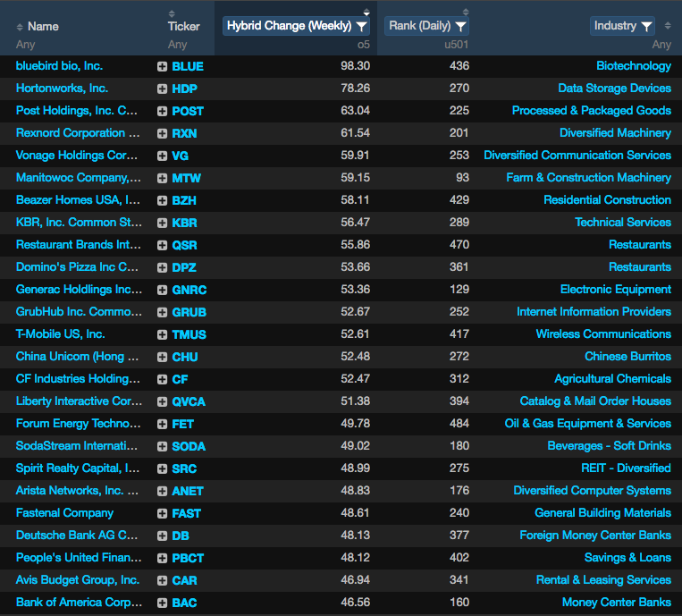
Task: Edit the Industry filter field showing Any
Action: [661, 45]
